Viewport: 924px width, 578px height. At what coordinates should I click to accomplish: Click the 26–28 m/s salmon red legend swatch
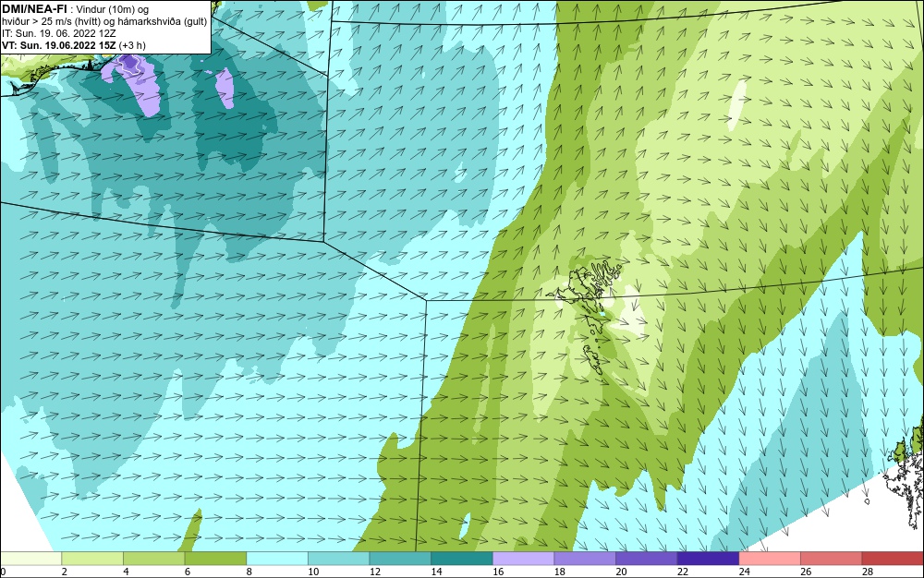832,559
